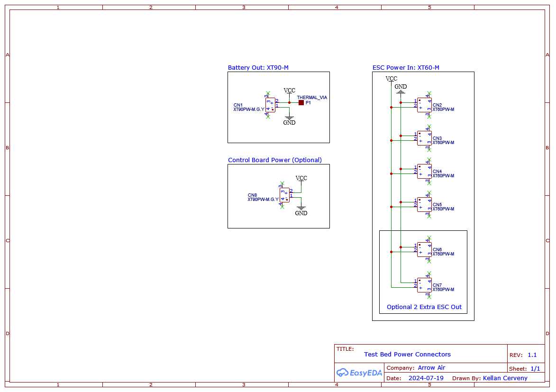Click the CN2 designator text
This screenshot has height=392, width=556.
click(x=437, y=105)
